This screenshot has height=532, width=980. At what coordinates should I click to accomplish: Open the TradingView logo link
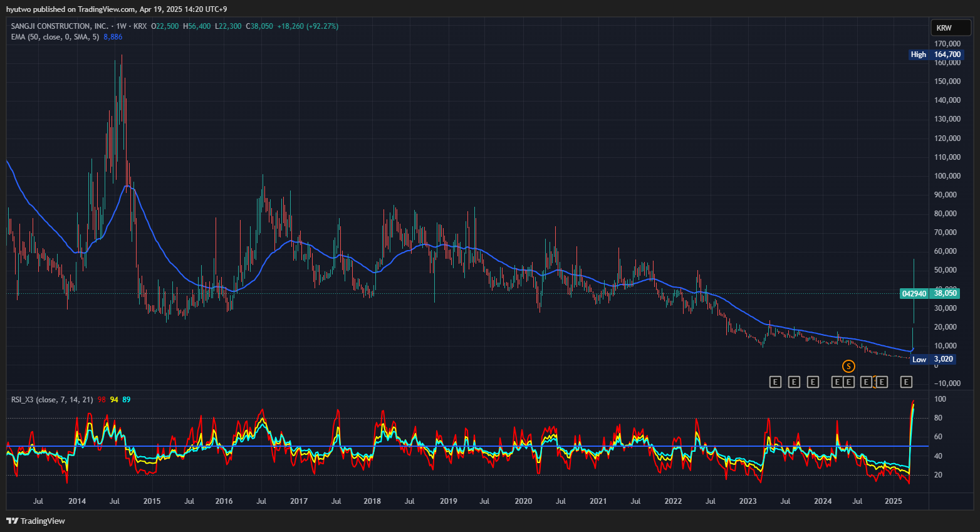click(x=36, y=521)
